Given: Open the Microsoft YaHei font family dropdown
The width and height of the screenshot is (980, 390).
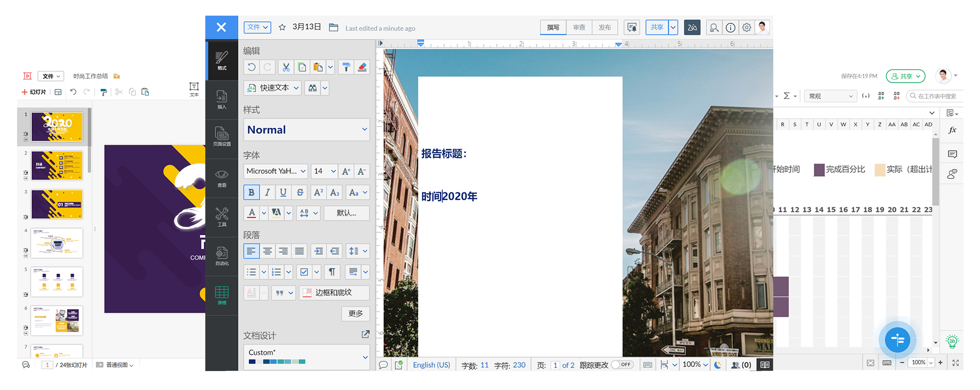Looking at the screenshot, I should coord(276,171).
